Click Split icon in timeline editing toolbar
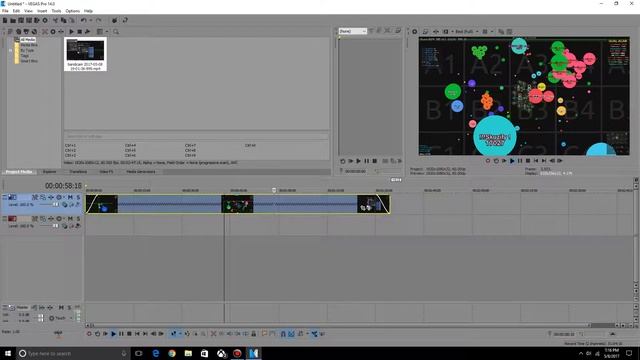Screen dimensions: 640x360 (x=245, y=334)
